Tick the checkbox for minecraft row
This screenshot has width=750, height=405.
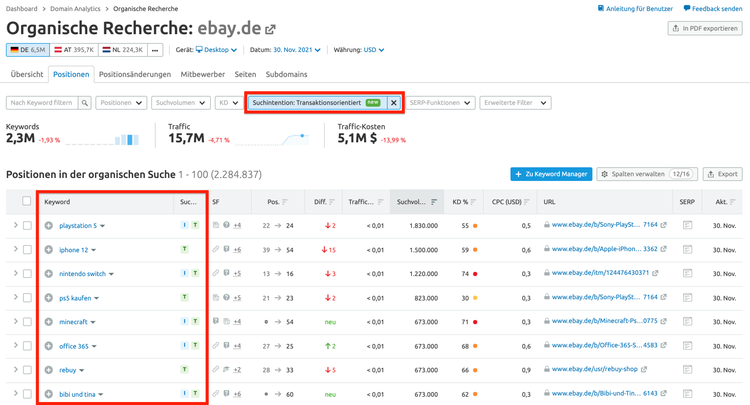point(27,322)
